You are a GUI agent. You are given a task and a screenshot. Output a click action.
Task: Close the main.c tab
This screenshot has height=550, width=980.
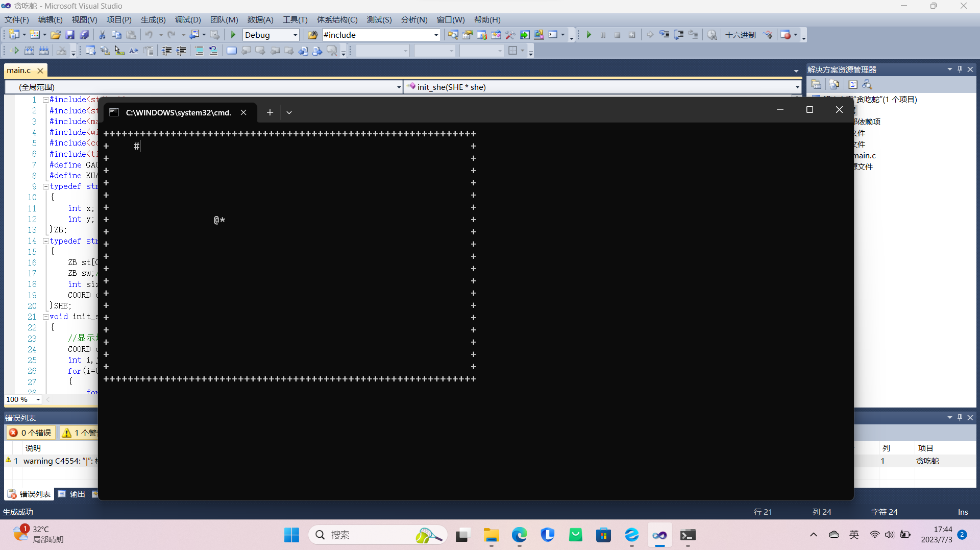click(x=40, y=70)
